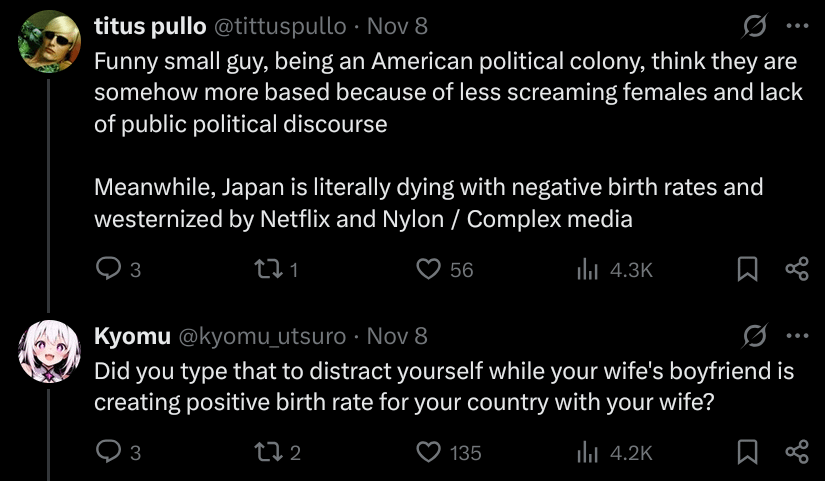Visit the @kyomu_utsuro handle link
Viewport: 825px width, 481px height.
262,335
